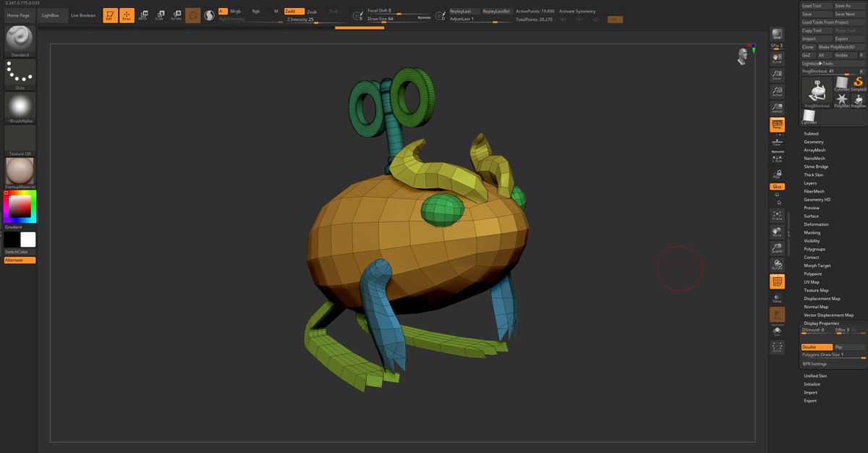Expand the Masking section

812,232
